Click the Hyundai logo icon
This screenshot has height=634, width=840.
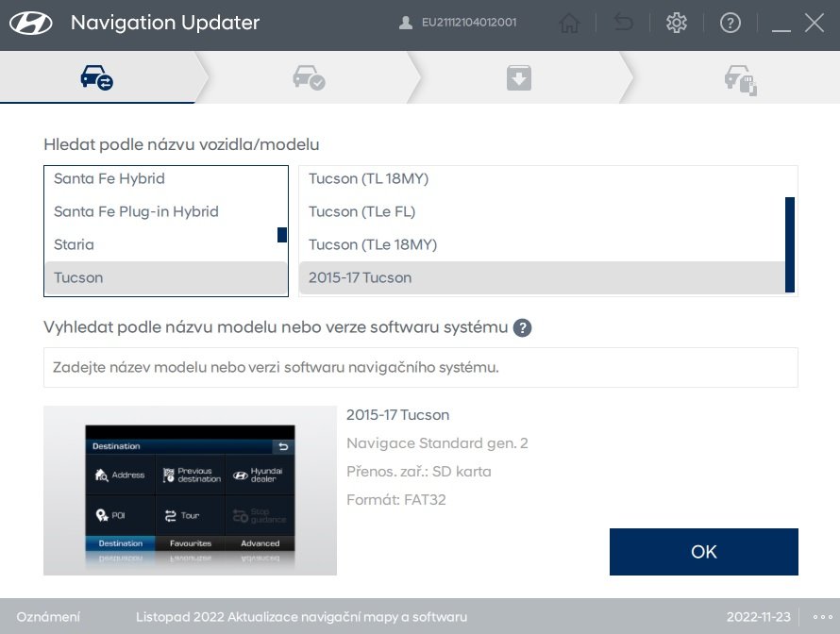(x=30, y=23)
